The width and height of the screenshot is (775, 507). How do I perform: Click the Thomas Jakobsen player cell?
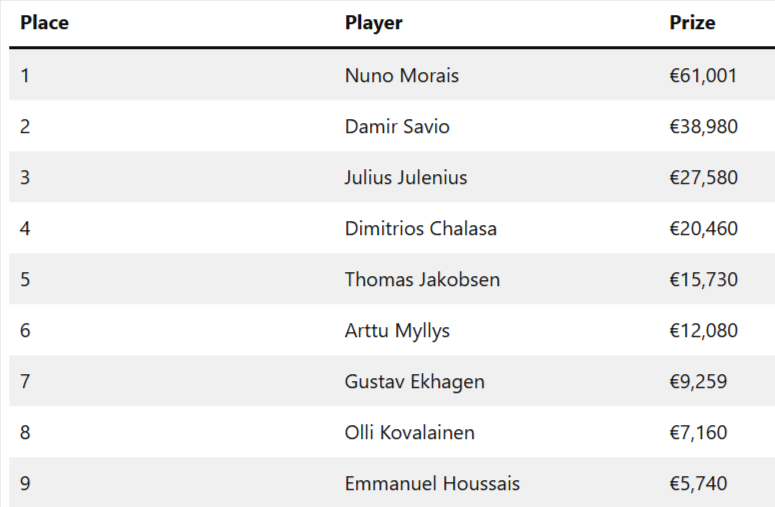(x=422, y=279)
